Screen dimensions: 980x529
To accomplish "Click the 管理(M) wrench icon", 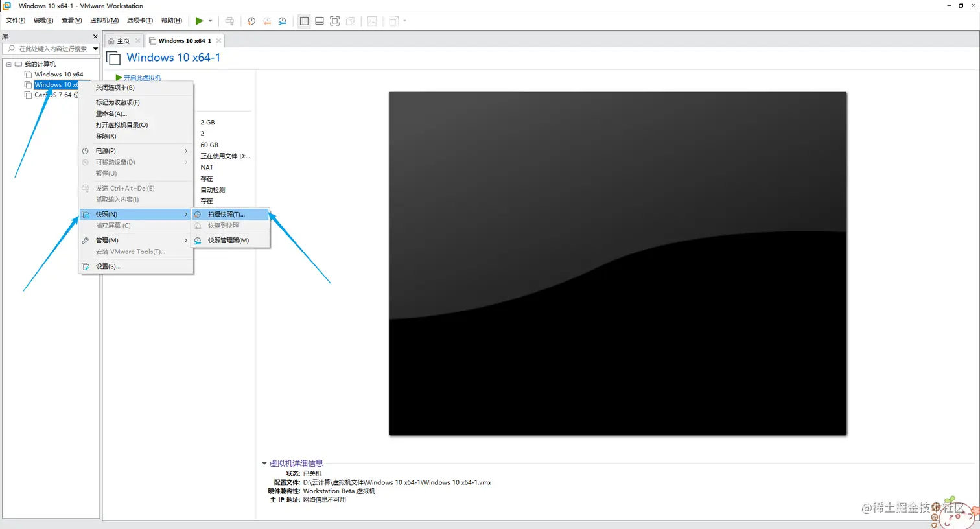I will 86,241.
